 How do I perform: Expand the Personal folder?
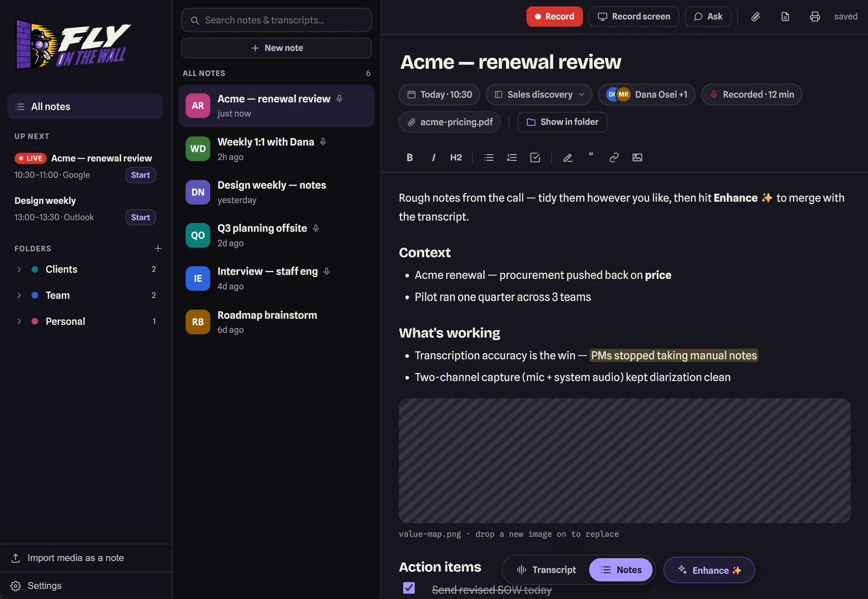point(19,321)
